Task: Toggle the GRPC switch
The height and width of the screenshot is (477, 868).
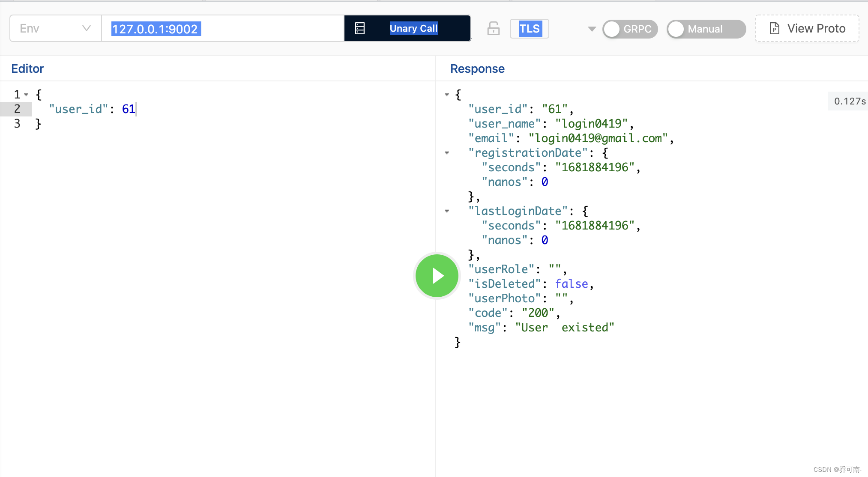Action: pyautogui.click(x=629, y=29)
